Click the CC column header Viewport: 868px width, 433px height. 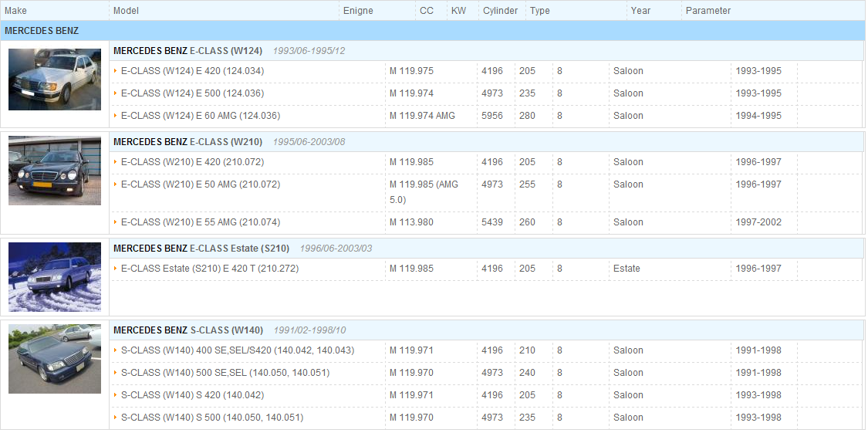(x=426, y=11)
